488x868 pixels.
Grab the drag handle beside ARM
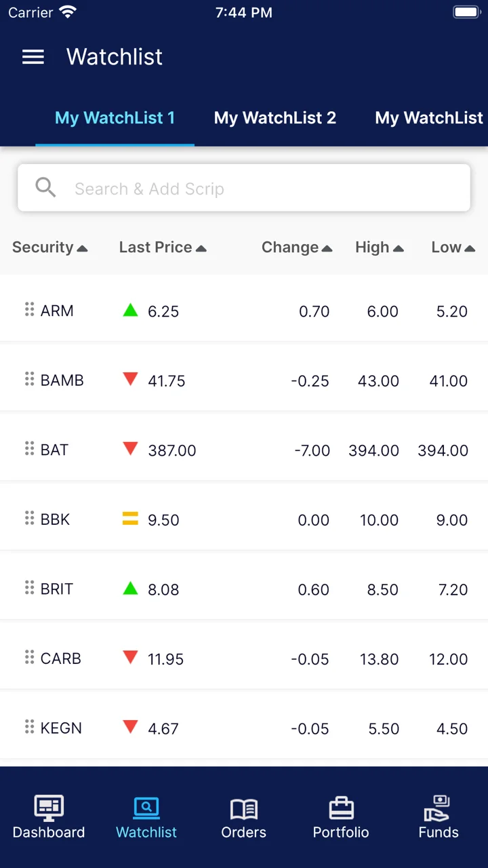[29, 310]
